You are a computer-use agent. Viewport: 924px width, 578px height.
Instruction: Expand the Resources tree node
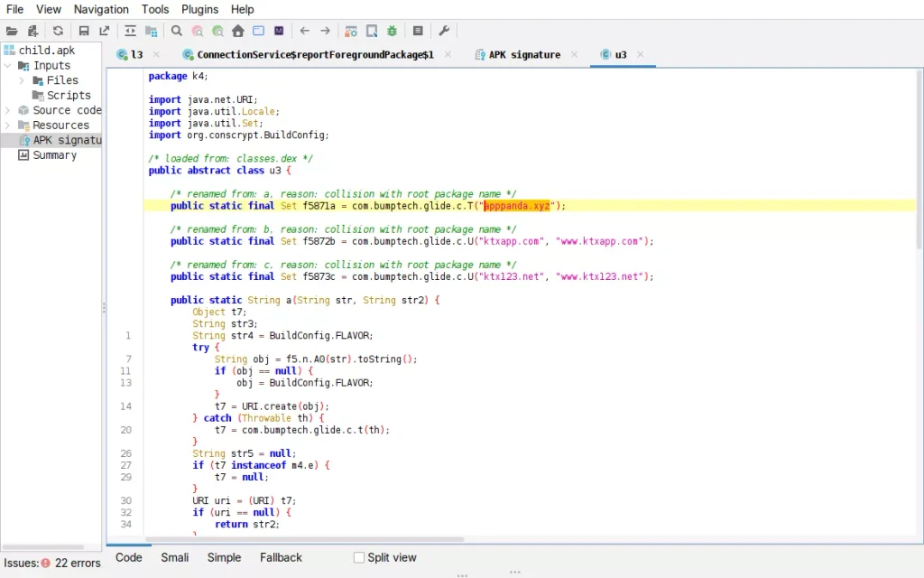point(7,125)
